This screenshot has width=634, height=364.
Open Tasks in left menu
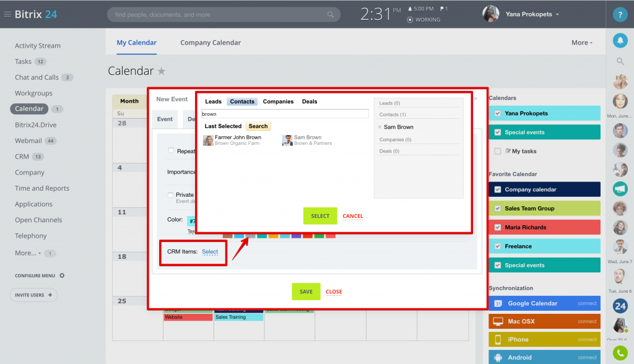[23, 61]
